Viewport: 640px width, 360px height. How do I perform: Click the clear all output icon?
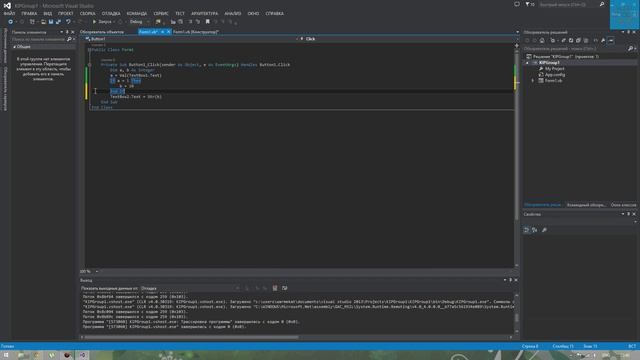[275, 288]
